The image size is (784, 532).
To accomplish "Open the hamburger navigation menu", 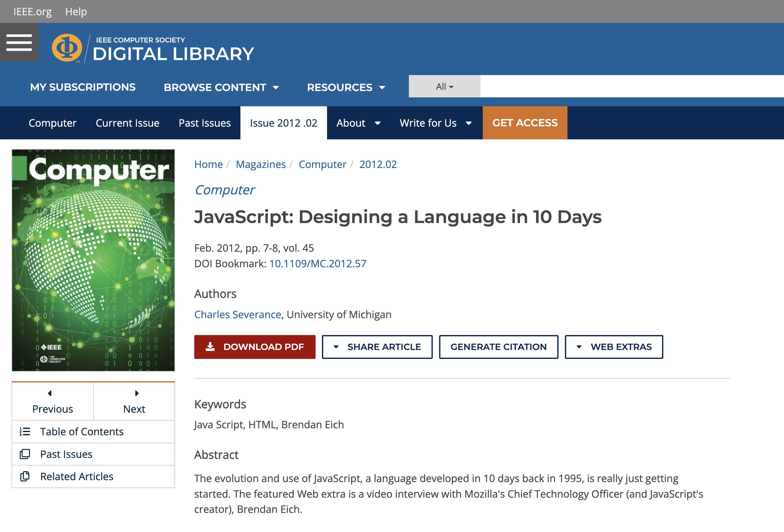I will (19, 43).
